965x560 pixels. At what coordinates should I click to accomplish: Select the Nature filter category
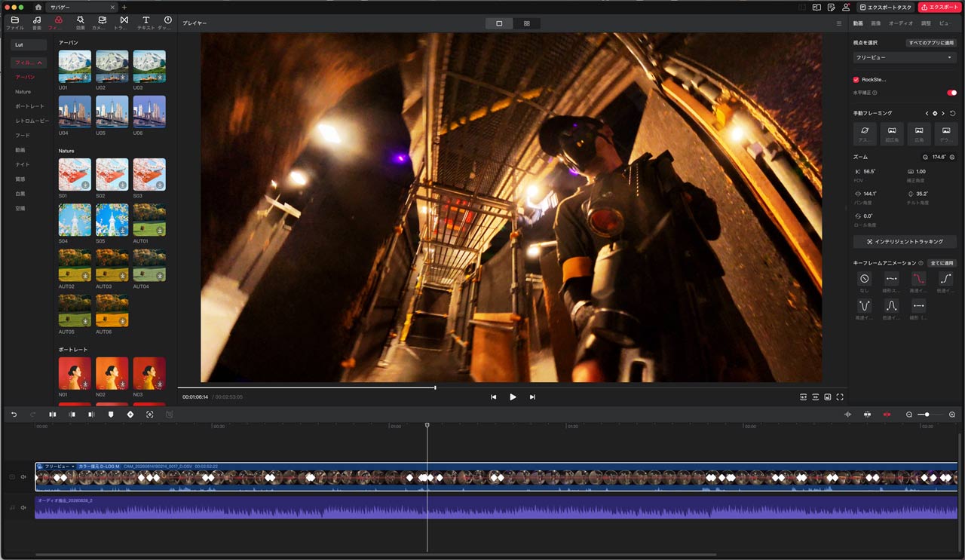point(23,92)
